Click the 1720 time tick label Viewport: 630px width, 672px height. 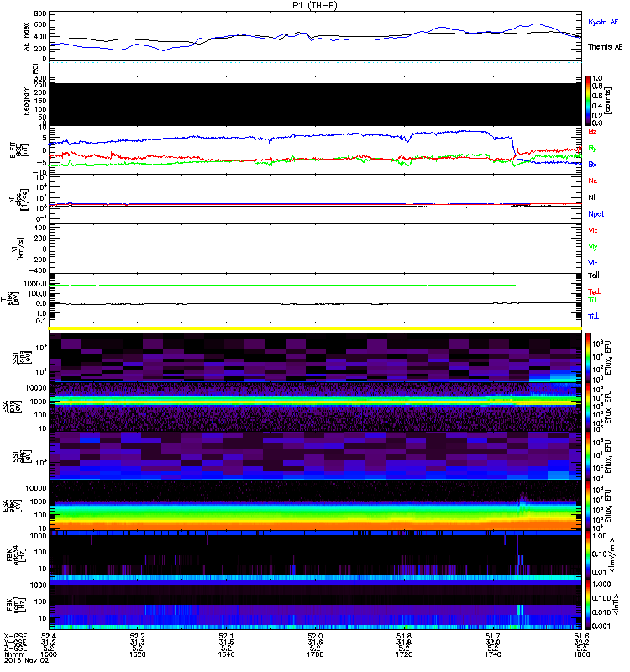(x=404, y=654)
